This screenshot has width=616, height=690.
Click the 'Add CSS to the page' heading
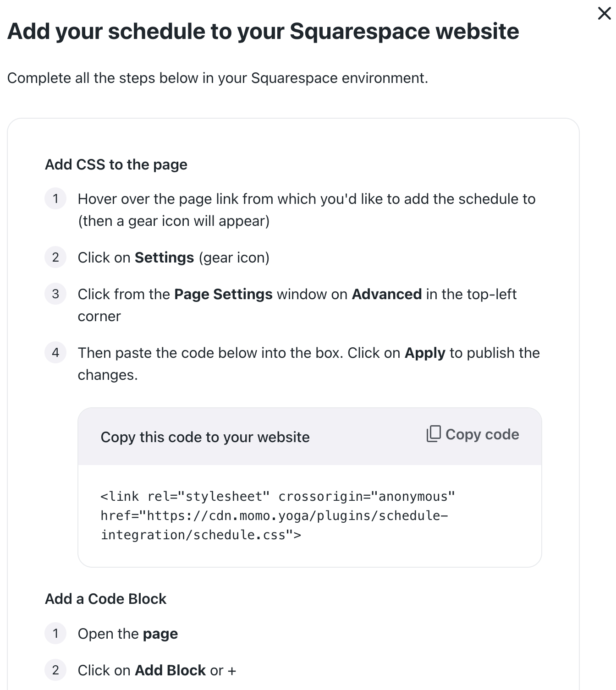coord(116,164)
